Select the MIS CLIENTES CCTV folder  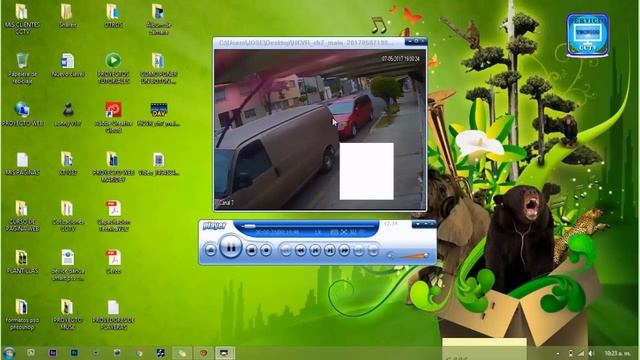coord(22,19)
